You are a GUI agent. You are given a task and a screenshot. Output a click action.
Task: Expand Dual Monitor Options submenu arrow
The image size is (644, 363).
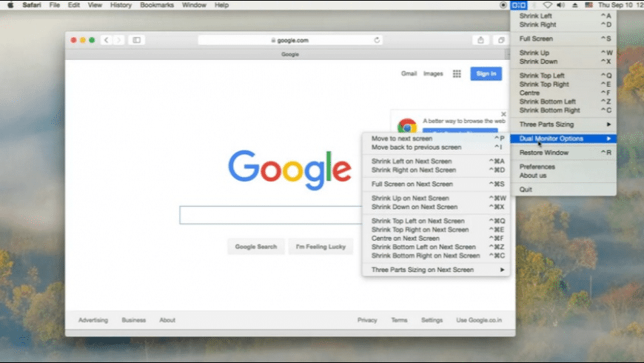pos(608,139)
